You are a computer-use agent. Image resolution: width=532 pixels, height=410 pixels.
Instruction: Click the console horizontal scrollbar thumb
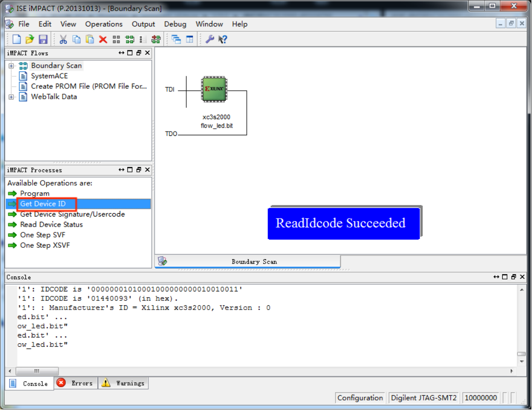pyautogui.click(x=37, y=371)
